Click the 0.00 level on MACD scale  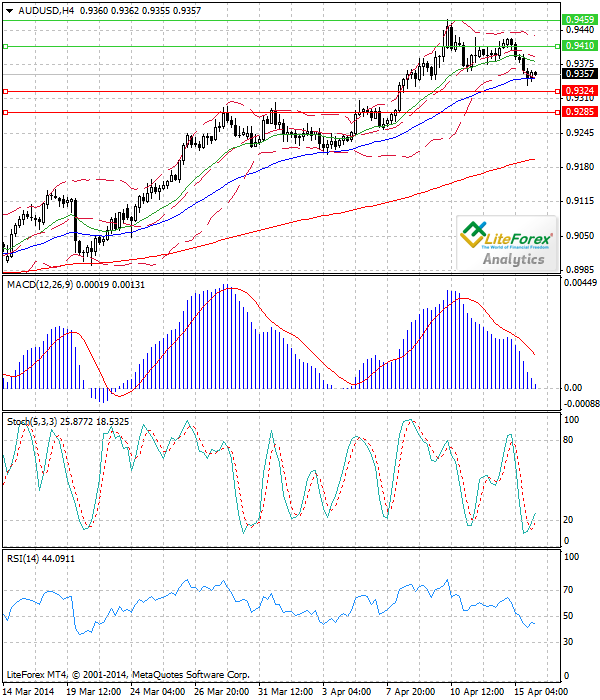574,387
